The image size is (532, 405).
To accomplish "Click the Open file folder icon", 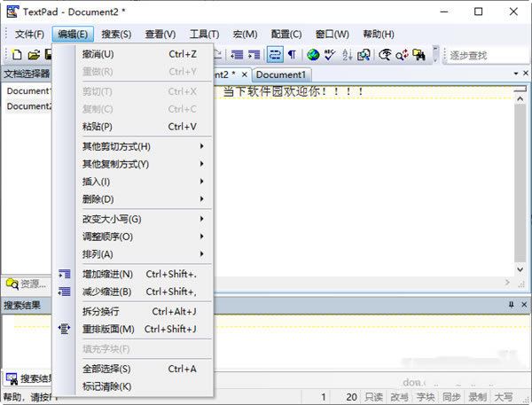I will coord(34,55).
